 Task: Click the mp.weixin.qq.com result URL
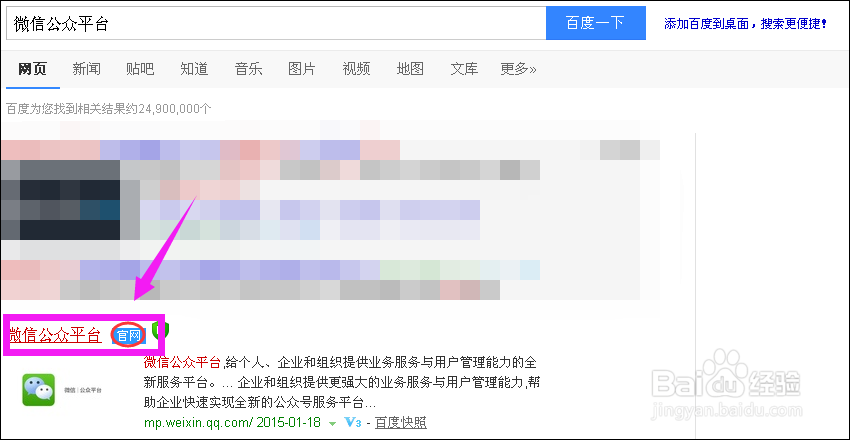(x=199, y=422)
